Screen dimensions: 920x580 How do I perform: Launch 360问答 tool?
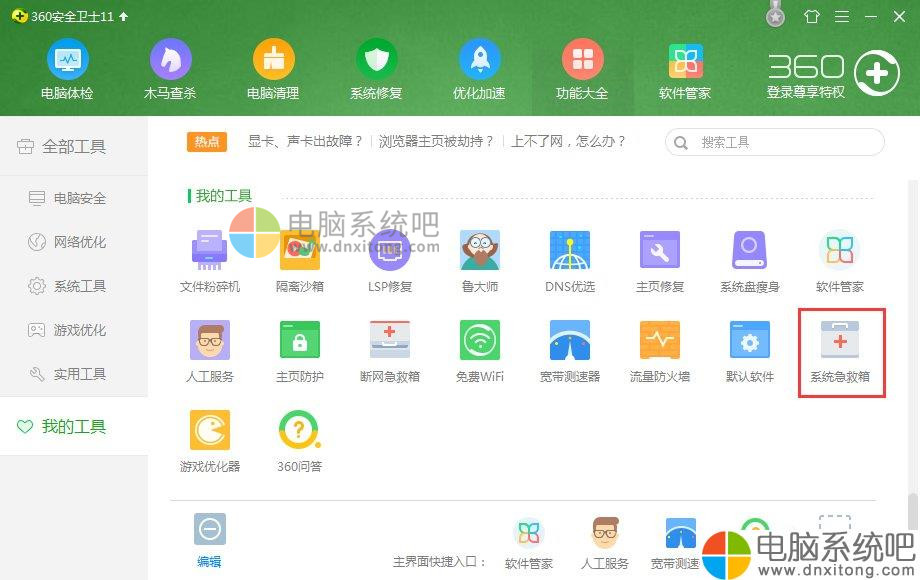pyautogui.click(x=300, y=441)
